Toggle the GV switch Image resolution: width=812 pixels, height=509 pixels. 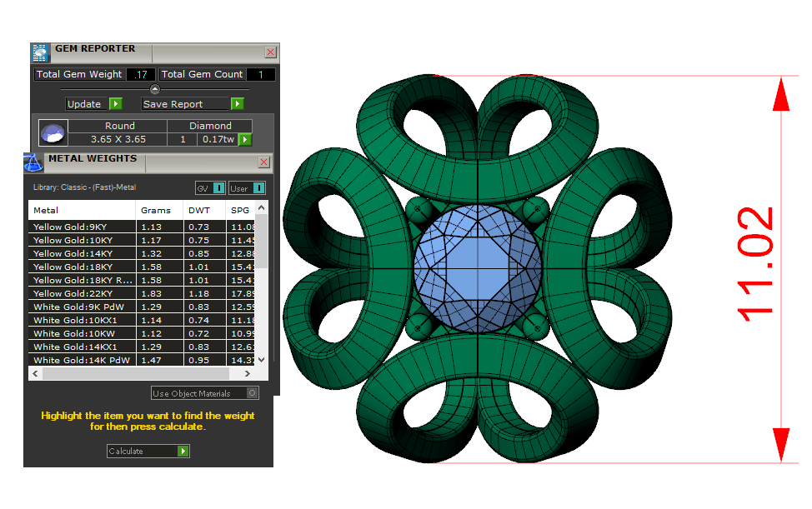pos(210,188)
